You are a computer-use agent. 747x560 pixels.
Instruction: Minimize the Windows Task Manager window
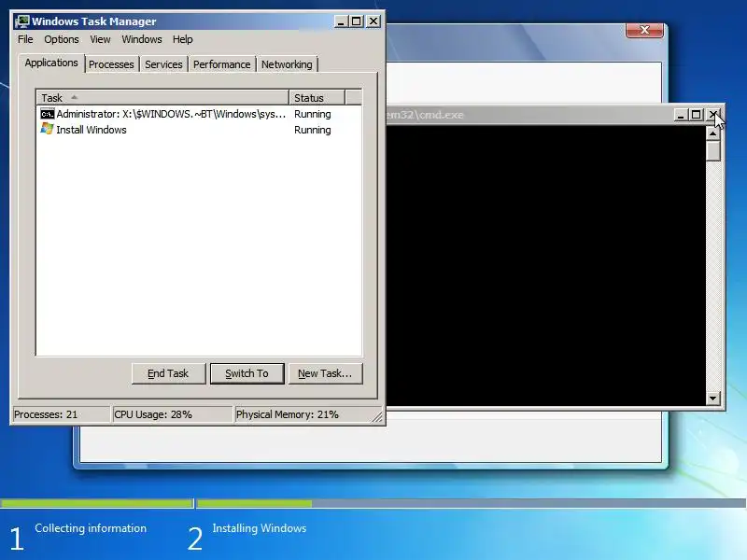(x=341, y=21)
